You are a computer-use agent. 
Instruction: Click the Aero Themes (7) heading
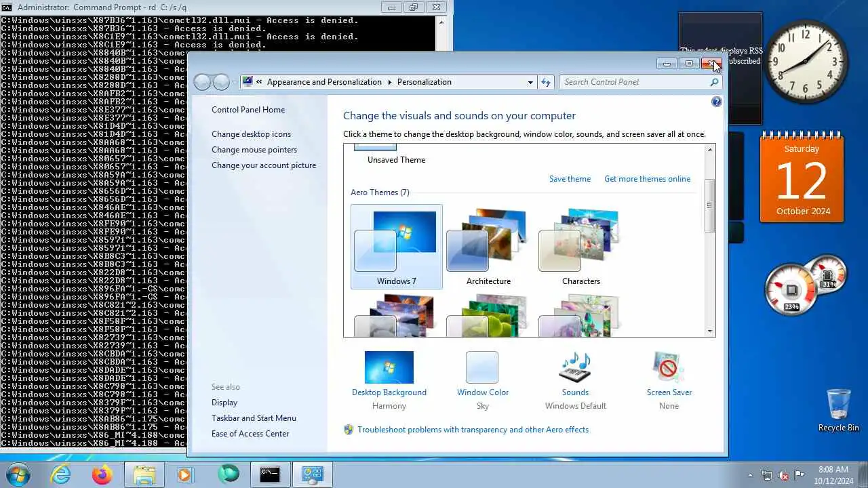(380, 192)
